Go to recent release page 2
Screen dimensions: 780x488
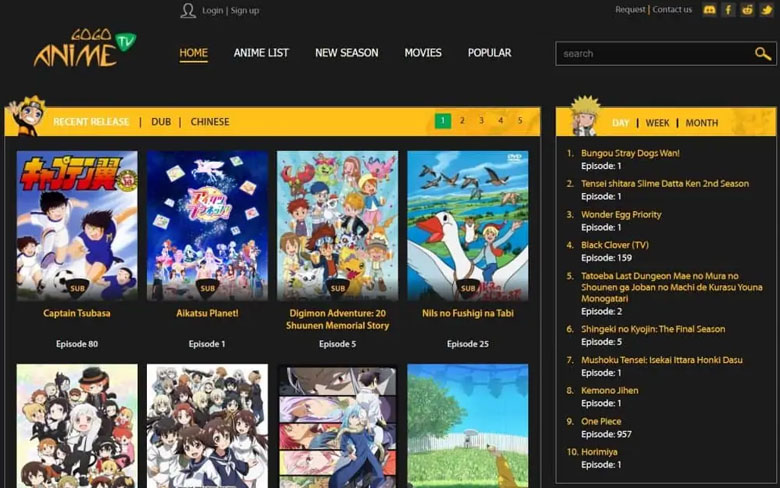click(462, 121)
